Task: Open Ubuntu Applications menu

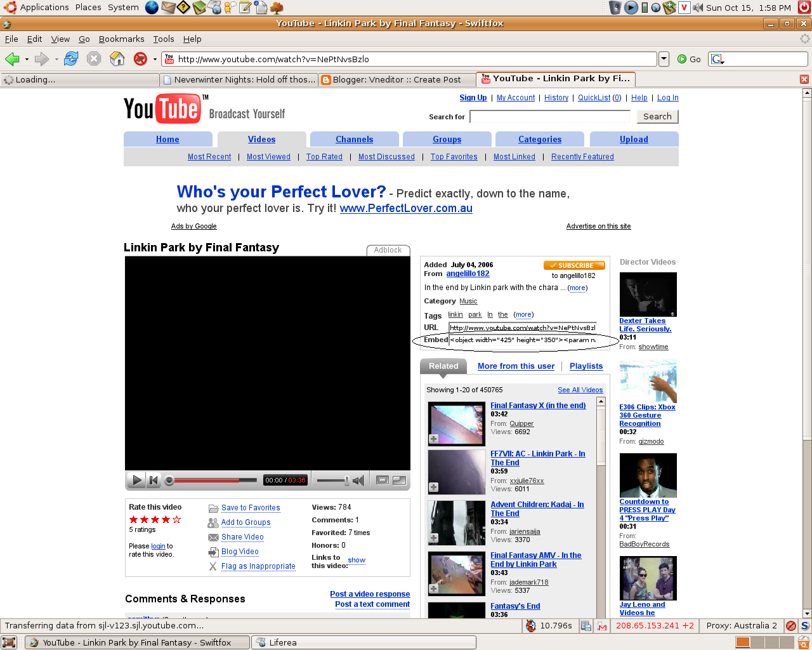Action: (37, 8)
